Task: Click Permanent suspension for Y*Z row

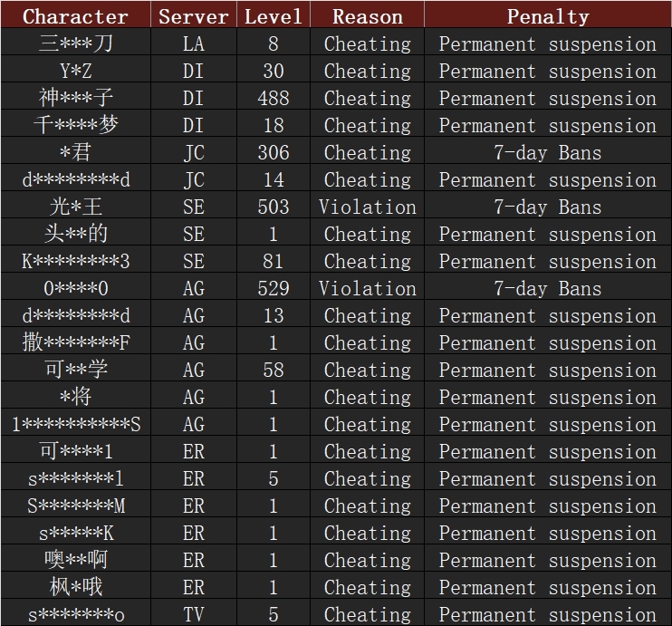Action: tap(548, 71)
